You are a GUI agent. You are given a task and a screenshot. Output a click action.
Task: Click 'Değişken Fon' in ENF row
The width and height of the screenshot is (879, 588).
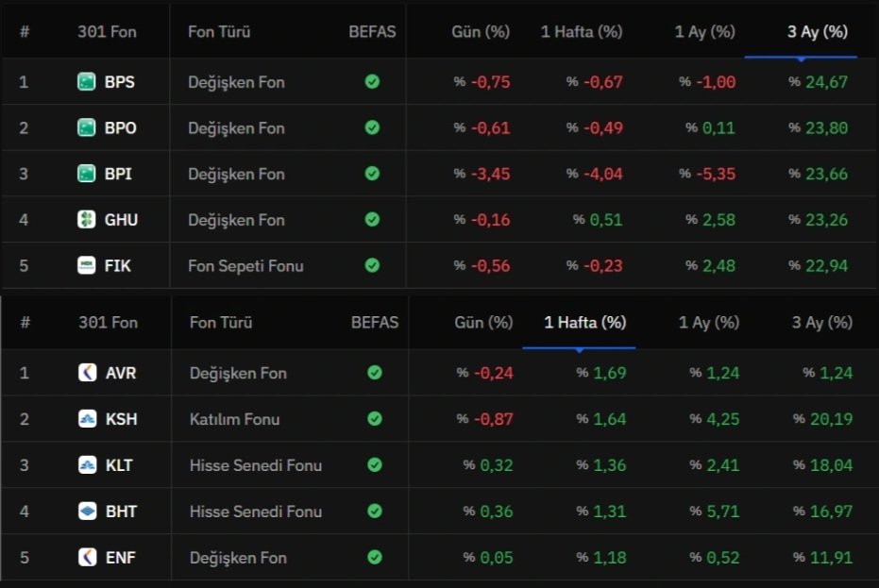pyautogui.click(x=238, y=558)
